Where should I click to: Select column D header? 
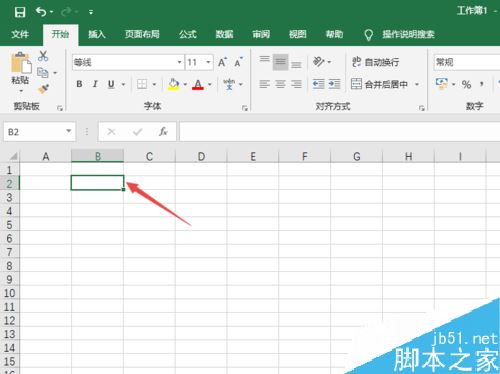point(201,156)
